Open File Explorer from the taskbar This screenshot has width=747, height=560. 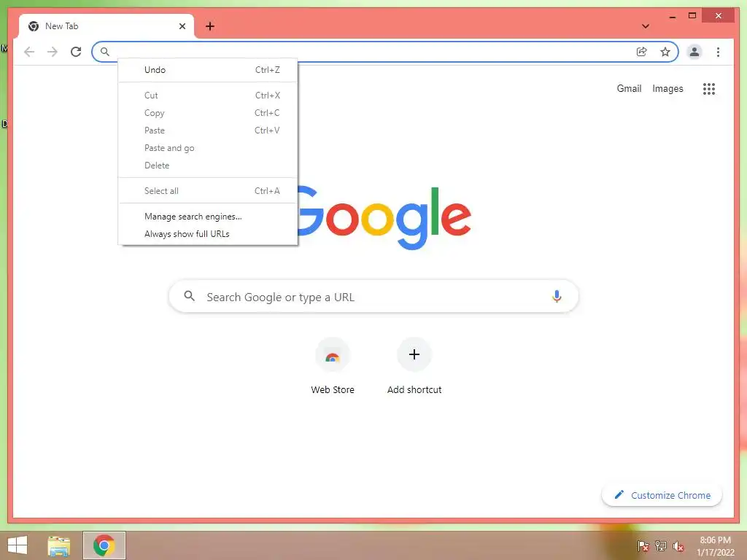click(59, 545)
